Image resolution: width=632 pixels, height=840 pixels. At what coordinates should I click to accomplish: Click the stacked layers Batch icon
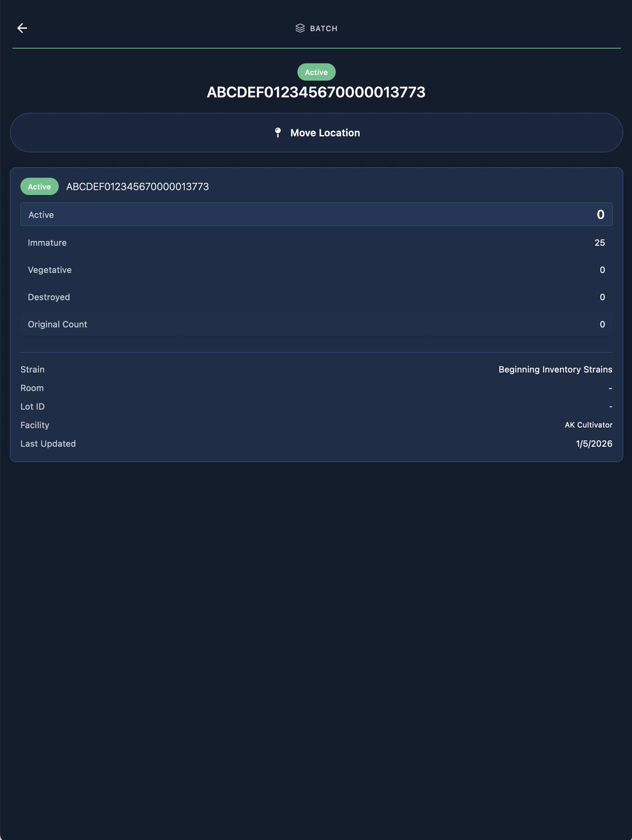pos(300,28)
